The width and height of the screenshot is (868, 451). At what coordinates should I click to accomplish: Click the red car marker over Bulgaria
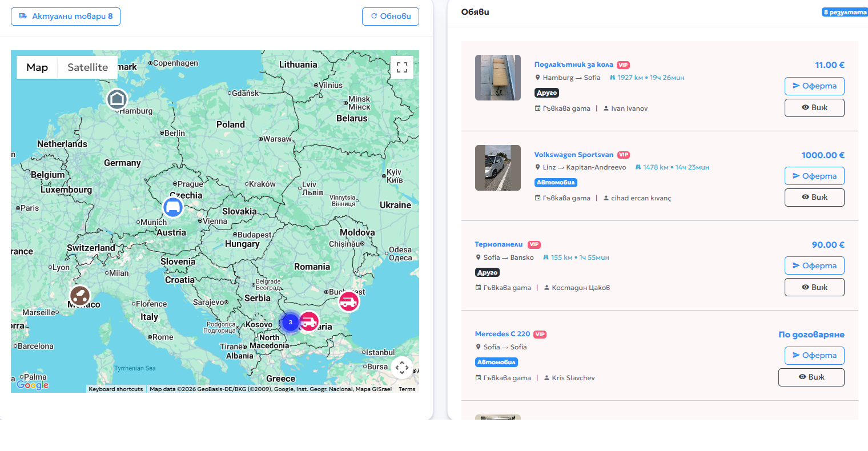[309, 321]
